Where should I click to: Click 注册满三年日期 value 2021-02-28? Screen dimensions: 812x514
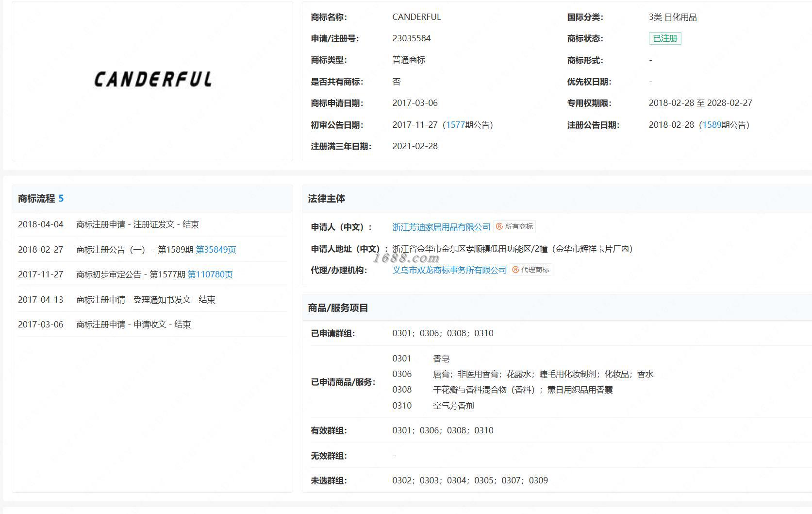(x=415, y=146)
